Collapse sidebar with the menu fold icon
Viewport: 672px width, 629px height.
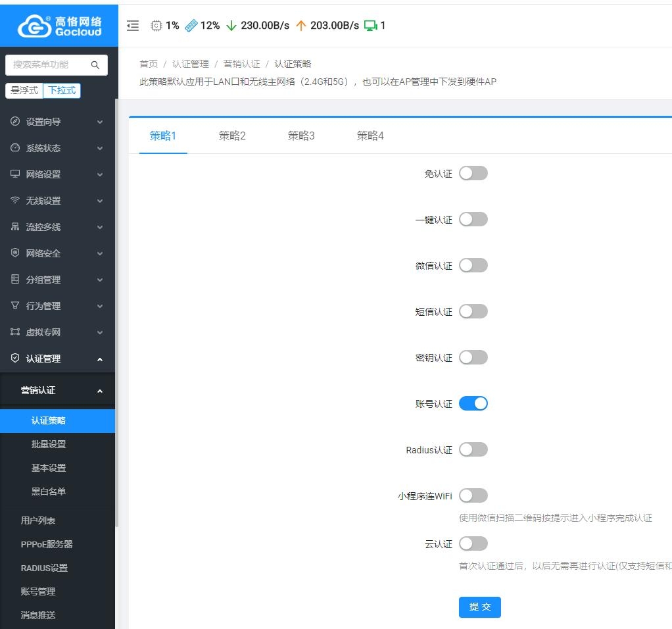(133, 26)
